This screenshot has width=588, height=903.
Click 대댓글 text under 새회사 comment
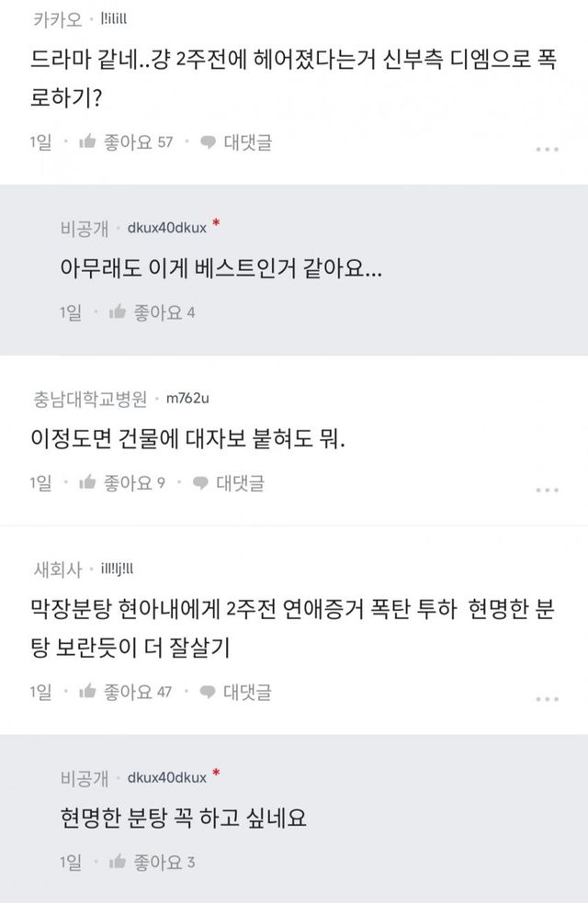tap(247, 692)
